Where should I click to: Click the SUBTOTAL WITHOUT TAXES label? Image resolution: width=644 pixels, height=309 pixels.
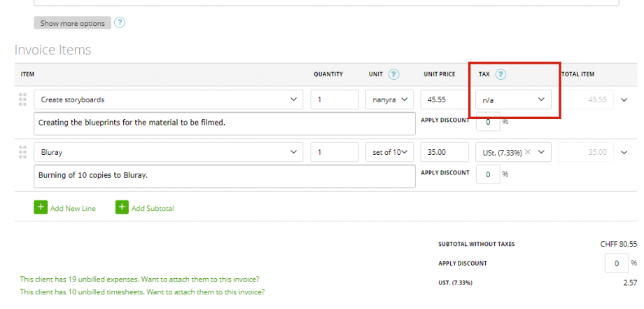[477, 244]
